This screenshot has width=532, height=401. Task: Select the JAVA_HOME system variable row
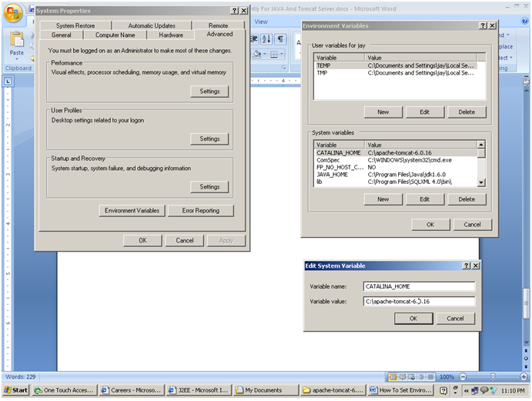396,175
